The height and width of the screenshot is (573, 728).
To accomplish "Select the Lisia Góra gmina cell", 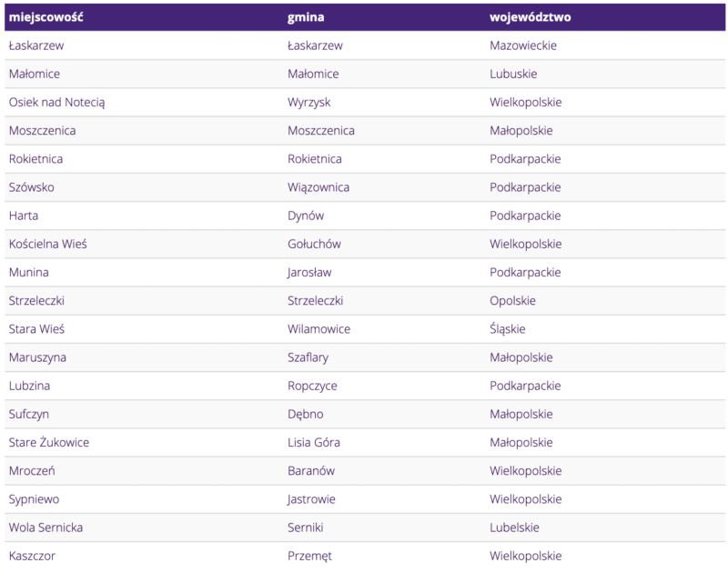I will pos(314,442).
